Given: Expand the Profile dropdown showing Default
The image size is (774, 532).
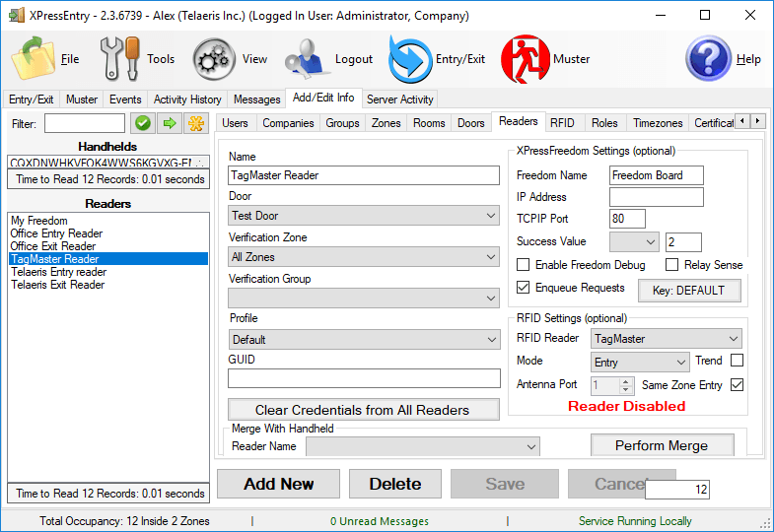Looking at the screenshot, I should (x=364, y=339).
